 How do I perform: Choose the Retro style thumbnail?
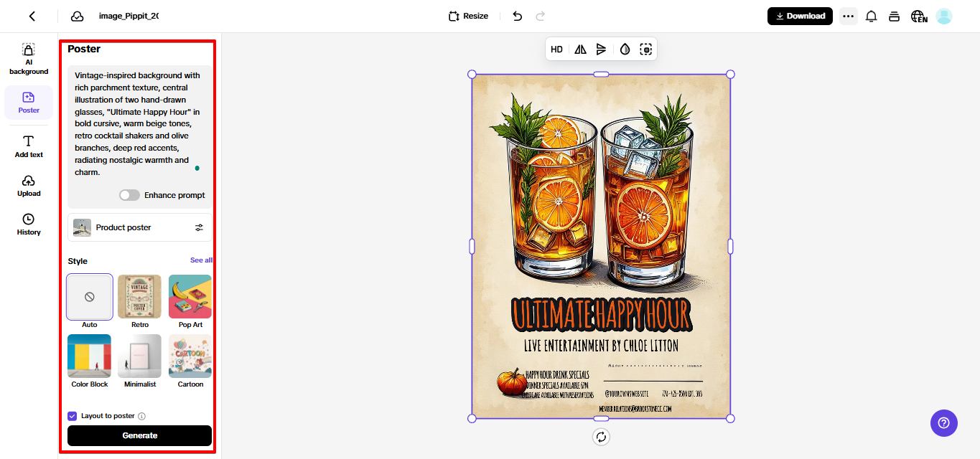[x=140, y=297]
